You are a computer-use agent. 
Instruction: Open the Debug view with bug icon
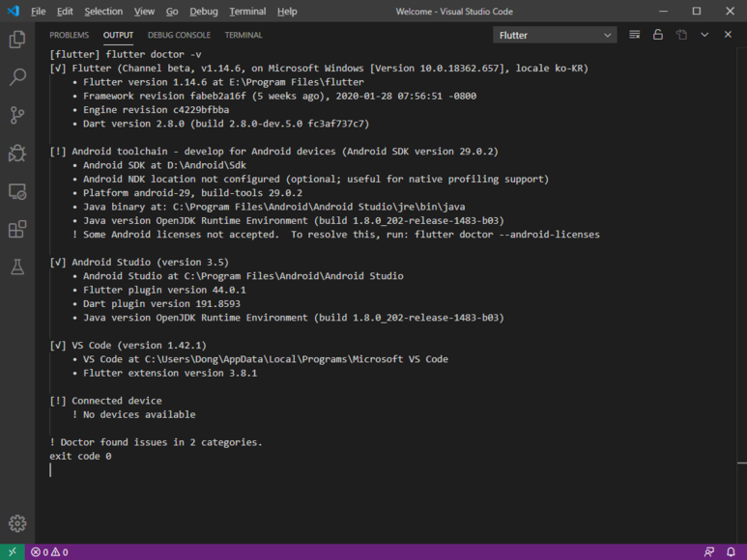click(17, 154)
